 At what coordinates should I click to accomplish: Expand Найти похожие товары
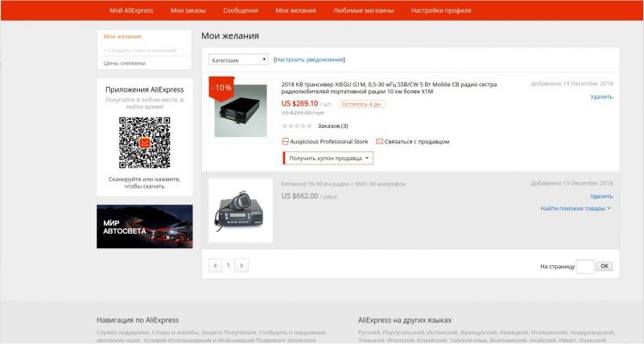pyautogui.click(x=576, y=209)
